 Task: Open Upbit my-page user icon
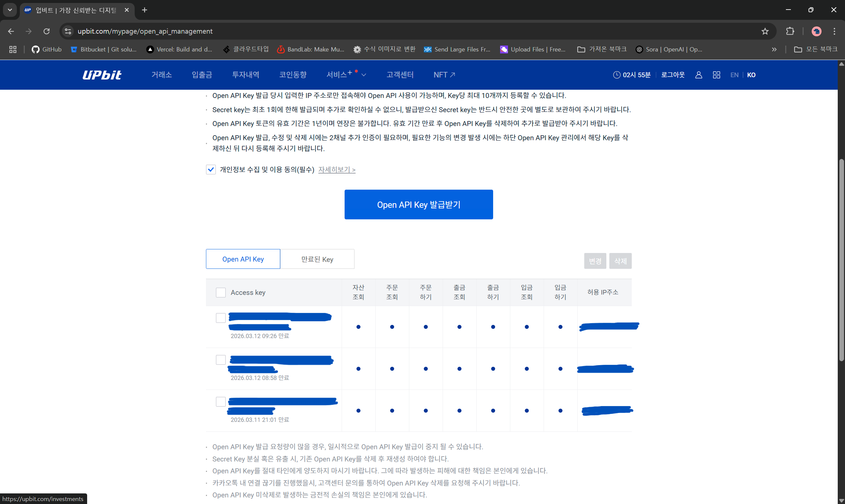(x=698, y=75)
